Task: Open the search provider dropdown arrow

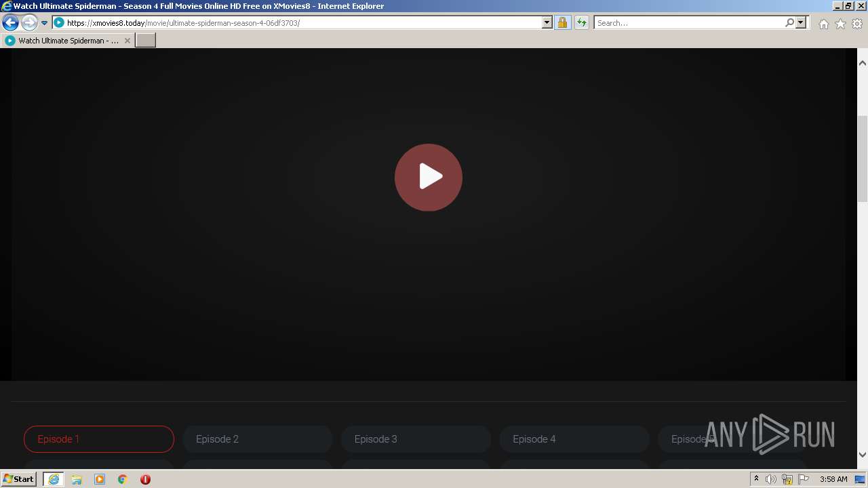Action: click(x=801, y=22)
